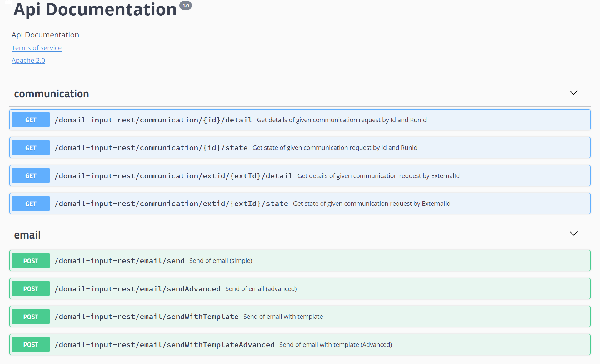Viewport: 600px width, 364px height.
Task: Click POST badge for email/send
Action: (31, 261)
